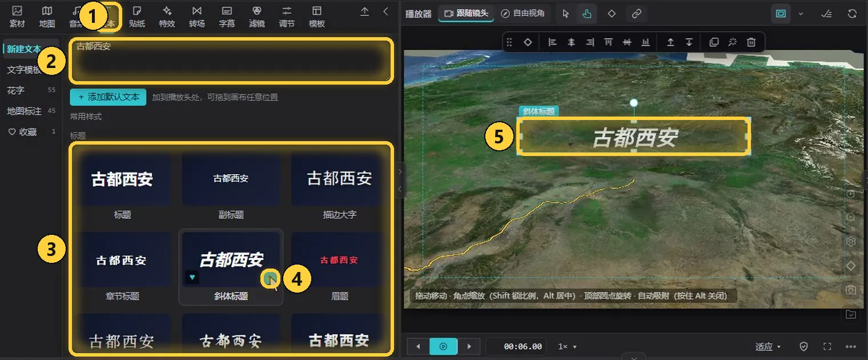Step forward one frame

(x=469, y=346)
